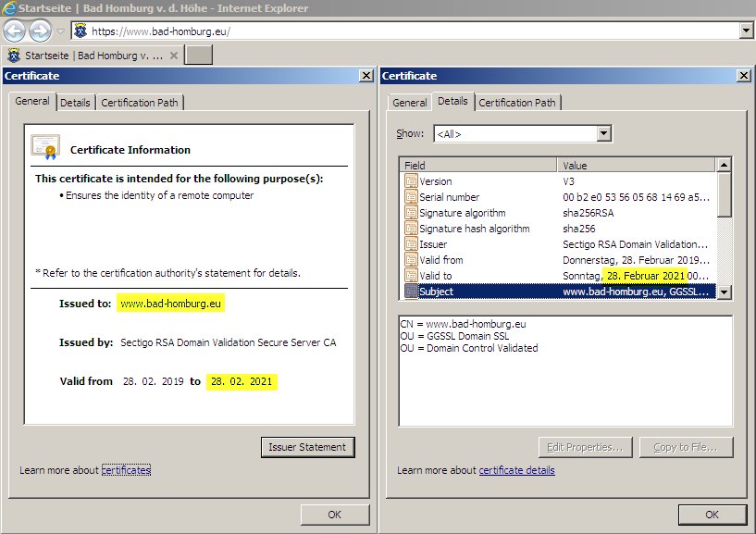The height and width of the screenshot is (534, 756).
Task: Select the Valid to field row
Action: [x=558, y=276]
